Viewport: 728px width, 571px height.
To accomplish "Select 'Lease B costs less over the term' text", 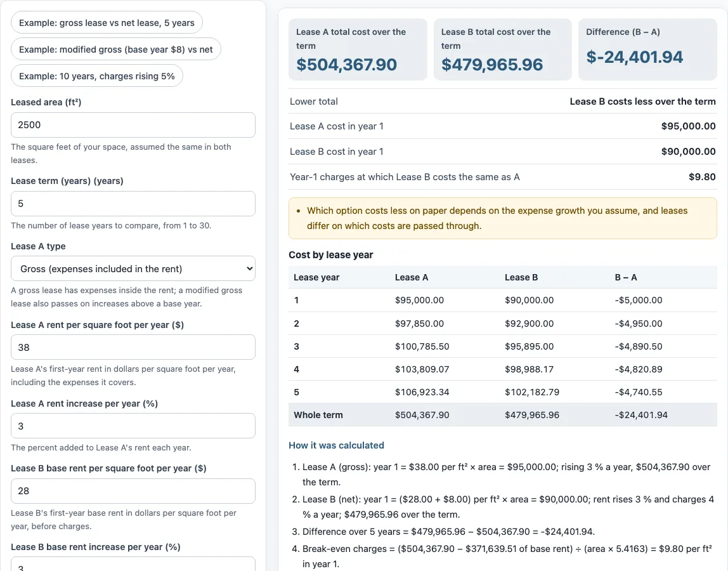I will pos(642,102).
